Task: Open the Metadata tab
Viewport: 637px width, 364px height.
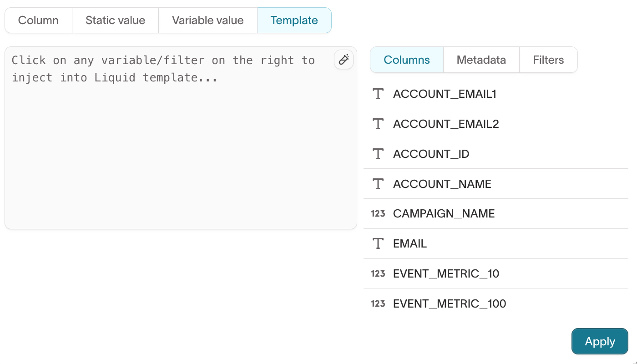Action: 481,60
